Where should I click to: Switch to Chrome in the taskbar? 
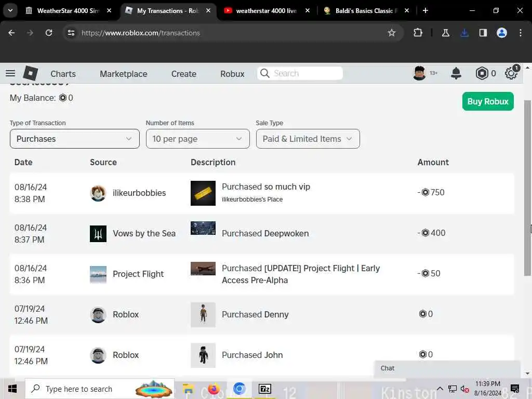point(239,389)
